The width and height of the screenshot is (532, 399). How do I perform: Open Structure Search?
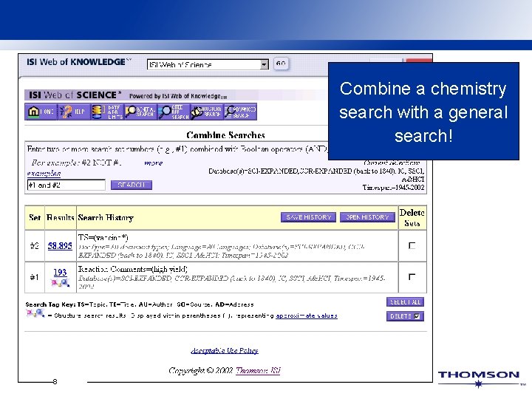click(207, 112)
